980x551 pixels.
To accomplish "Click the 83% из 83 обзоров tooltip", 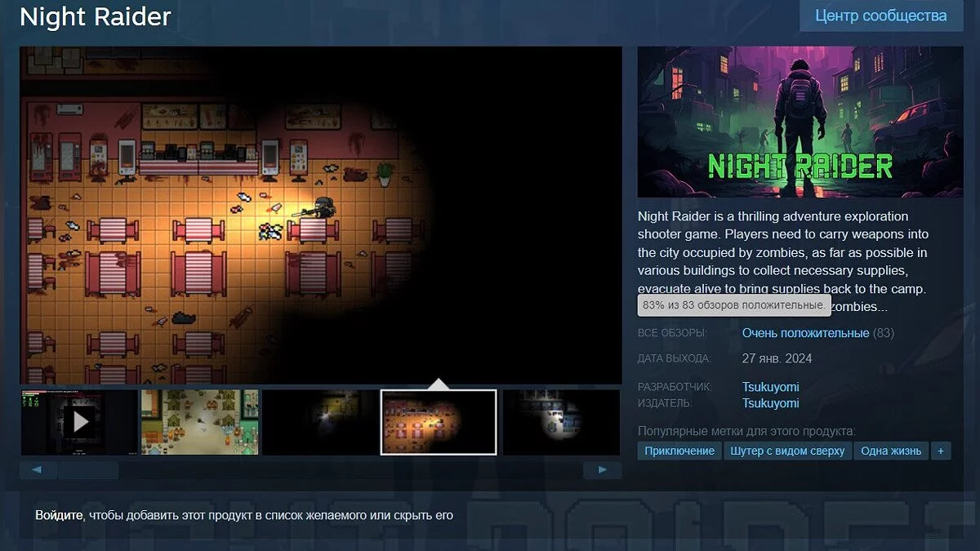I will point(734,305).
